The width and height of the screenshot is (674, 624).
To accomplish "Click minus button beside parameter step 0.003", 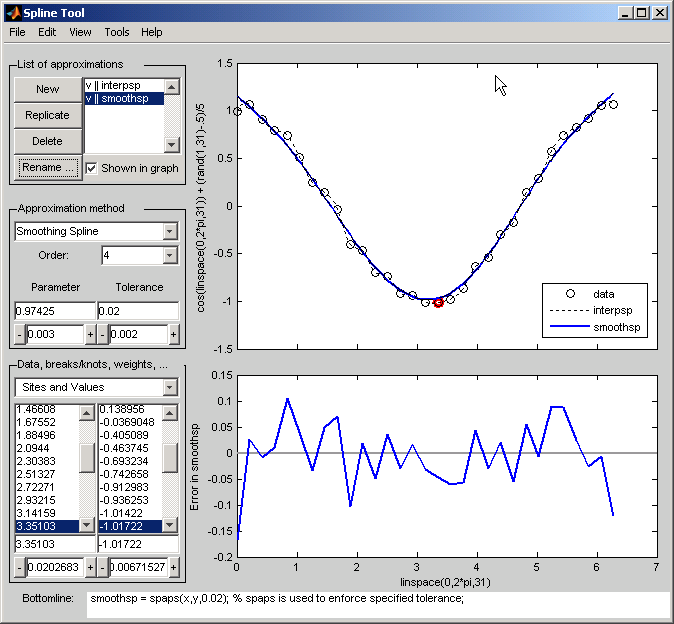I will coord(20,333).
